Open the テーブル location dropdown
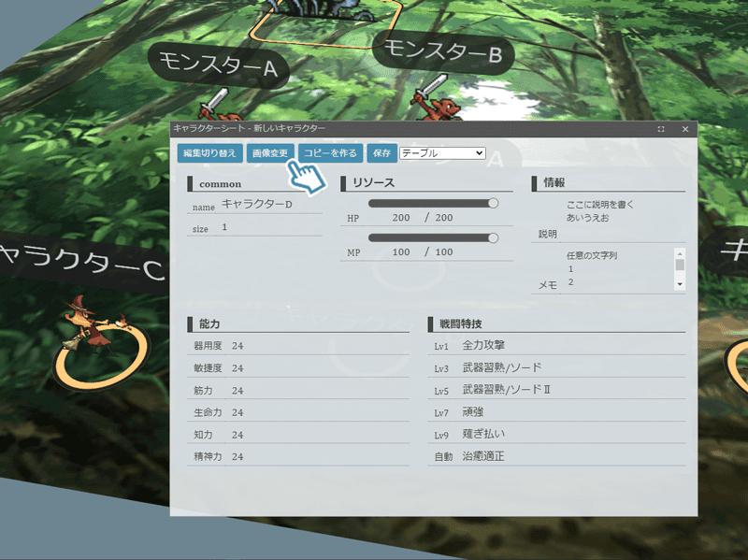Viewport: 748px width, 560px height. click(x=442, y=153)
